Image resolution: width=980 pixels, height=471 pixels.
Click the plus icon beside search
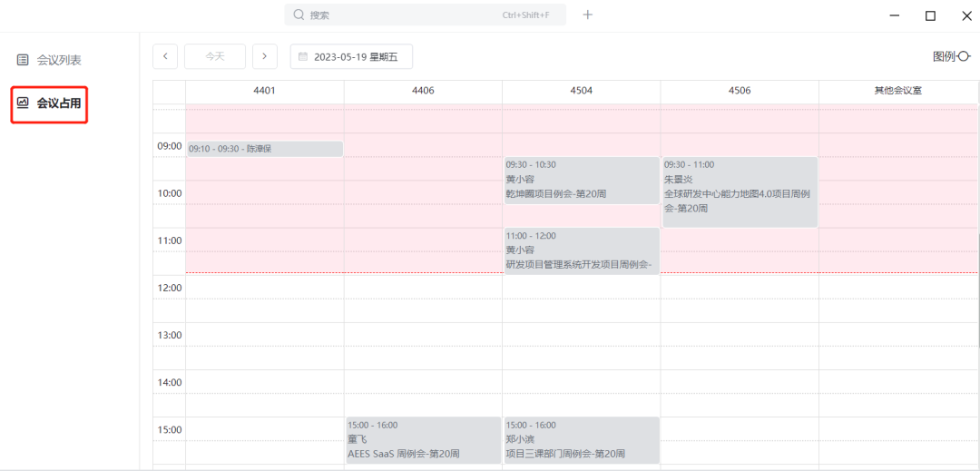(x=587, y=15)
